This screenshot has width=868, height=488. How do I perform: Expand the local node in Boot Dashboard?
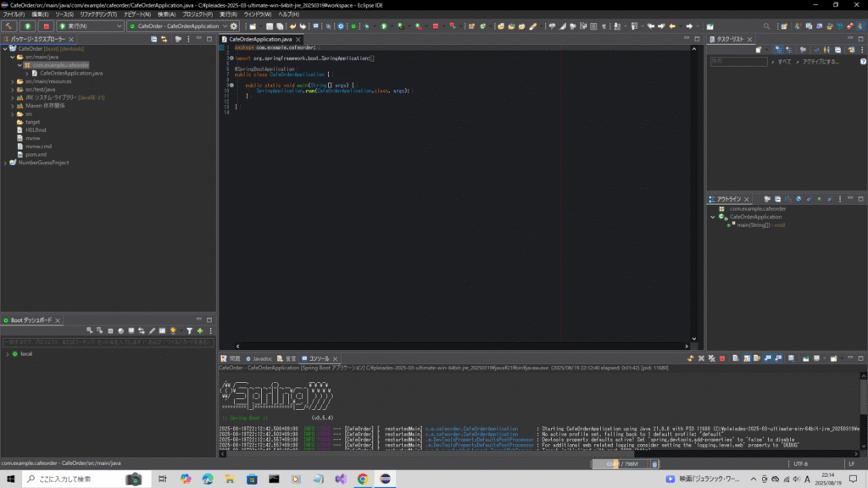click(7, 353)
